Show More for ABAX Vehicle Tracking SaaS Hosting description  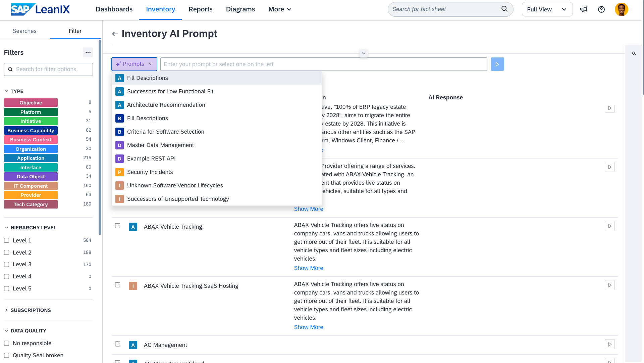point(309,327)
